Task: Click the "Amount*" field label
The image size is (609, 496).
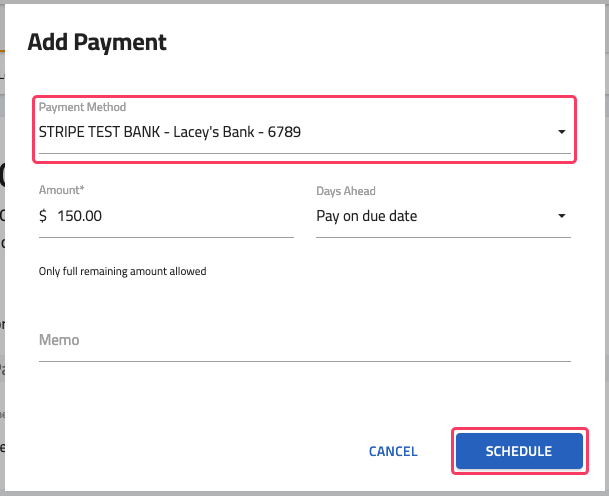Action: coord(61,190)
